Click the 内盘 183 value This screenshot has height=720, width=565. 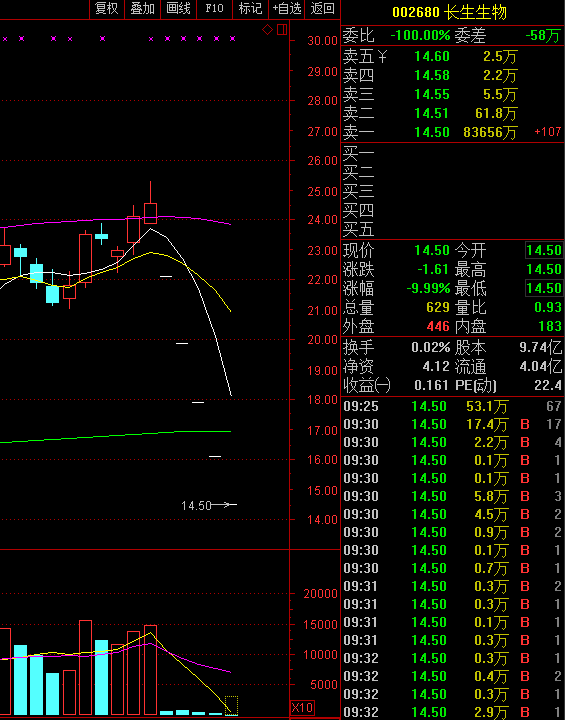pyautogui.click(x=549, y=327)
